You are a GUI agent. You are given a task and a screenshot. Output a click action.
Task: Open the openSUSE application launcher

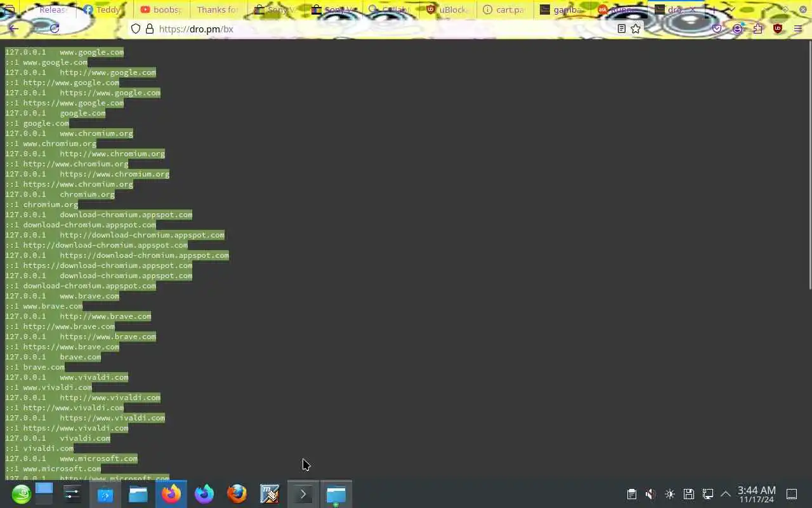point(21,494)
